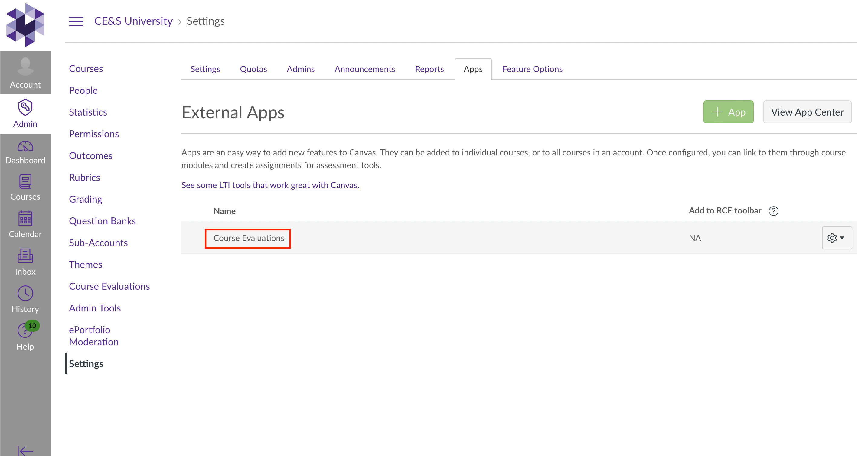The height and width of the screenshot is (456, 868).
Task: Expand the Sub-Accounts section
Action: coord(98,243)
